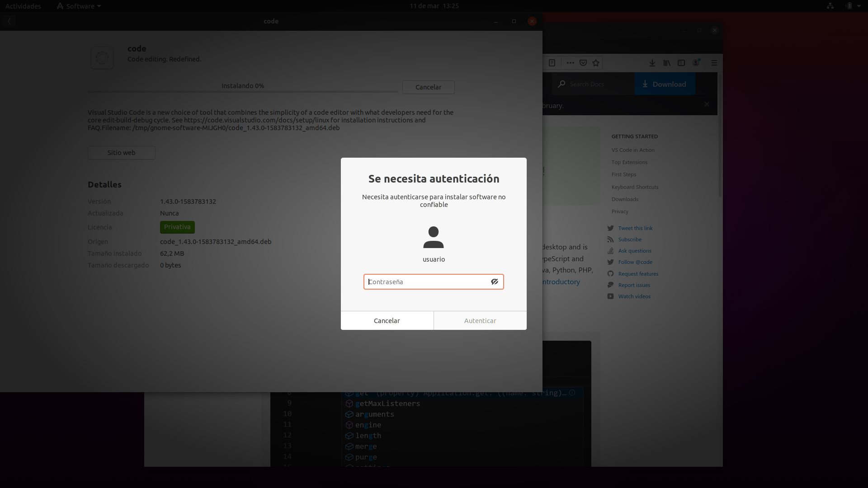Click the search icon in Search Docs

[561, 84]
